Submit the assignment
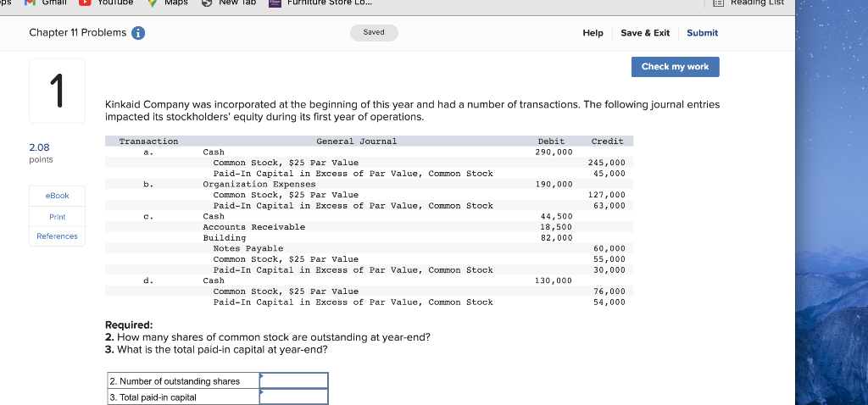Image resolution: width=868 pixels, height=405 pixels. 702,33
